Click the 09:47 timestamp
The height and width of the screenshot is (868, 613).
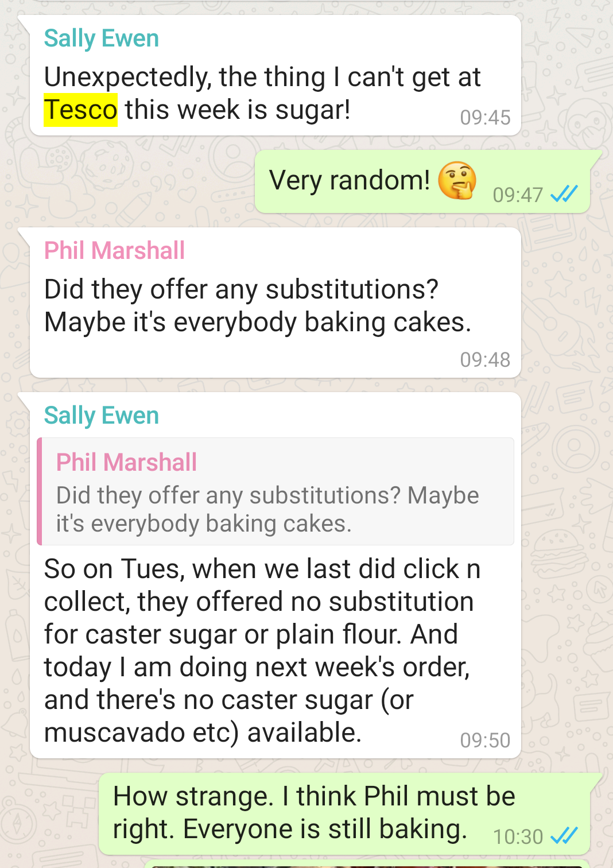pos(518,195)
